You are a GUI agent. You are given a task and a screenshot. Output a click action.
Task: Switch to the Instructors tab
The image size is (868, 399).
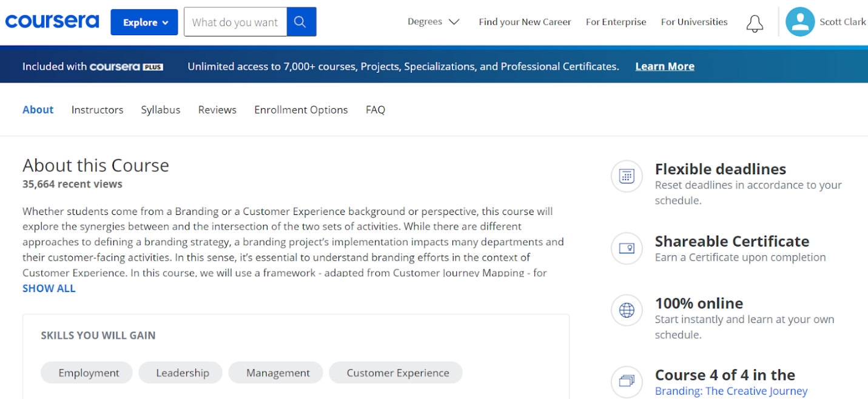97,110
